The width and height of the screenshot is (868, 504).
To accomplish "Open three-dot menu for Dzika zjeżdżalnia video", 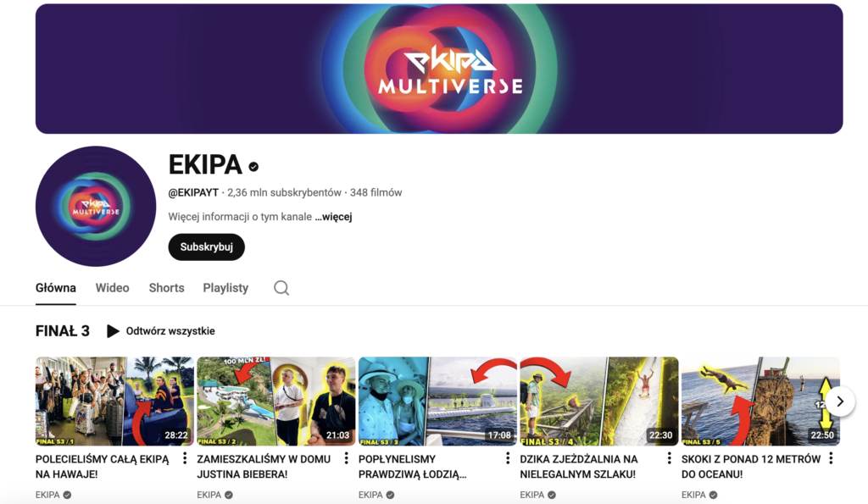I will coord(670,458).
